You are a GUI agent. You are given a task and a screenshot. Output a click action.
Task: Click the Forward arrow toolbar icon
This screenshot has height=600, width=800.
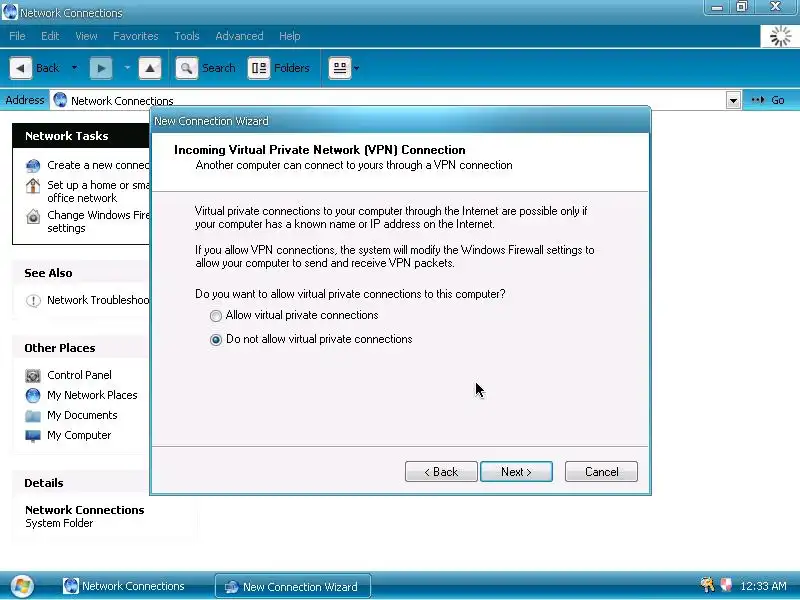tap(101, 68)
